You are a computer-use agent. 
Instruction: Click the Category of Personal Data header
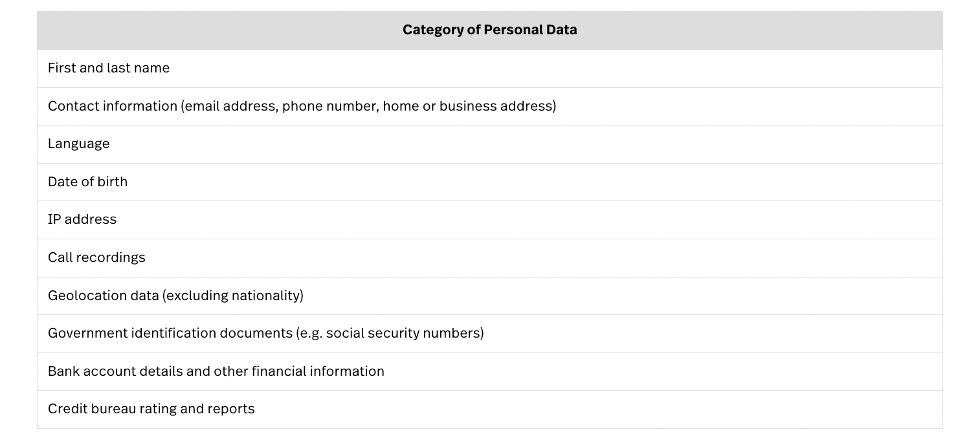point(489,30)
